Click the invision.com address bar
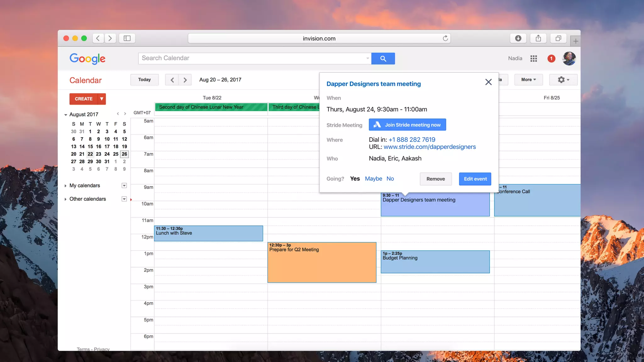Screen dimensions: 644x362 pos(319,38)
